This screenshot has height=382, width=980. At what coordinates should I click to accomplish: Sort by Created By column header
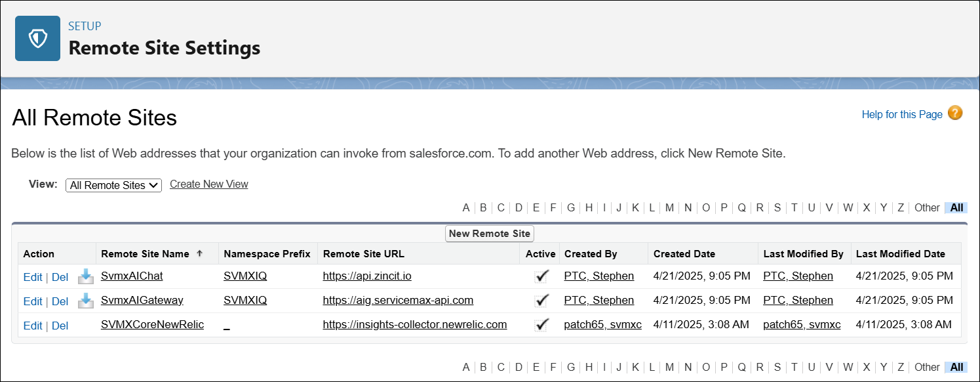tap(591, 254)
